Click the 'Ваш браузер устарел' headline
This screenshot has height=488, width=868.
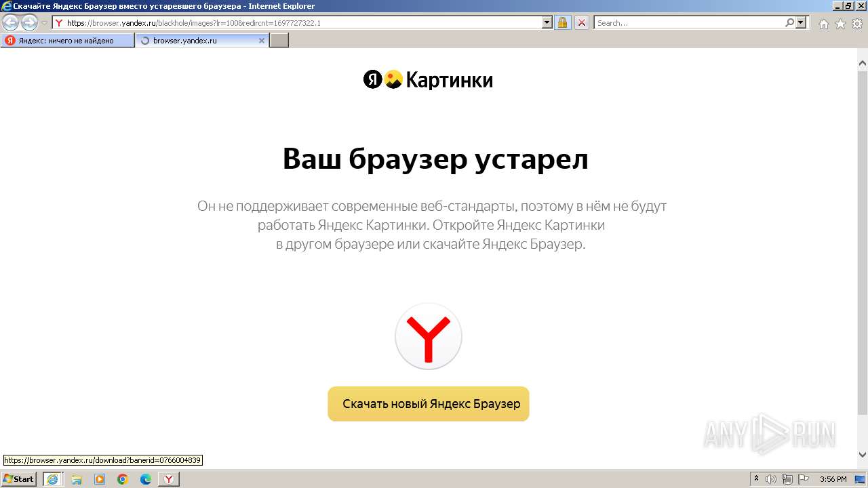435,159
